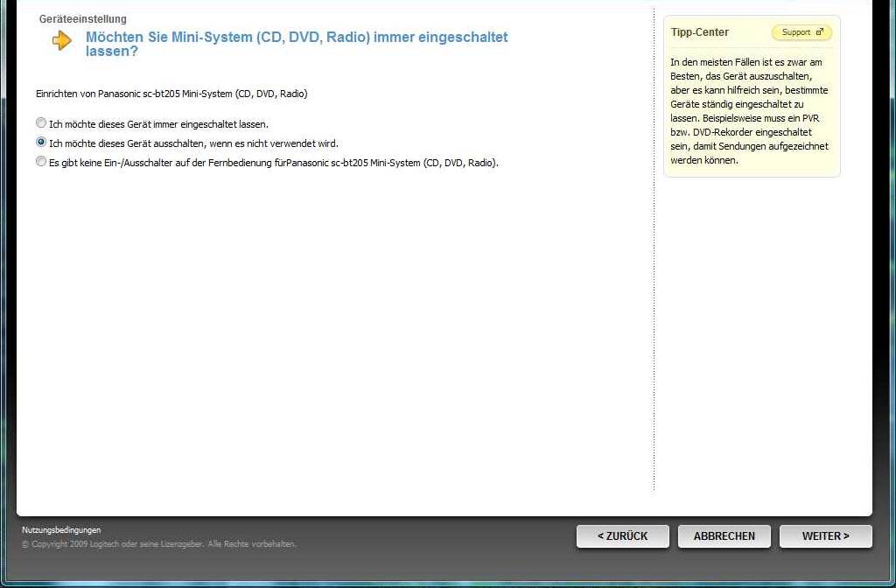Continue with the WEITER button

[x=826, y=536]
